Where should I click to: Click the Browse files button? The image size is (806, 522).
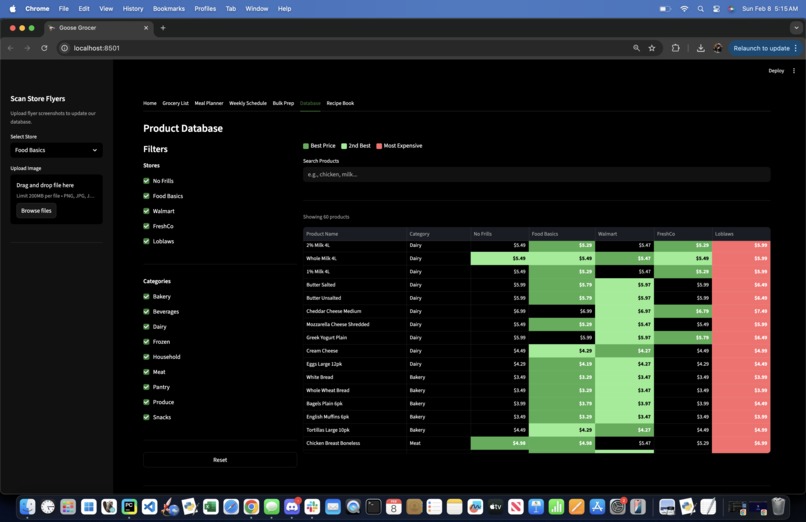tap(36, 211)
